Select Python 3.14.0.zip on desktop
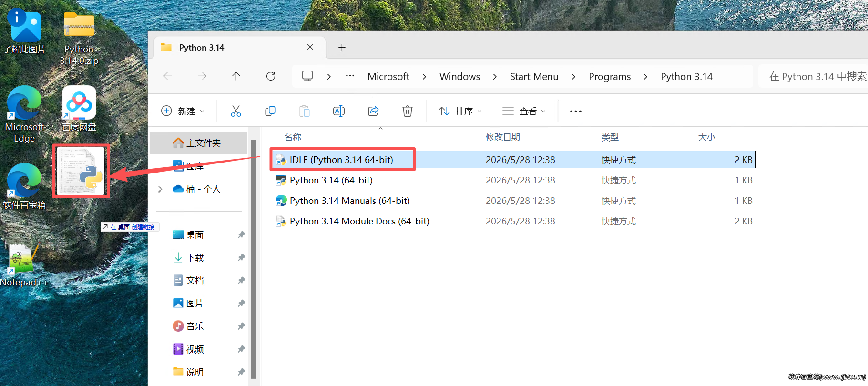868x386 pixels. click(x=79, y=38)
